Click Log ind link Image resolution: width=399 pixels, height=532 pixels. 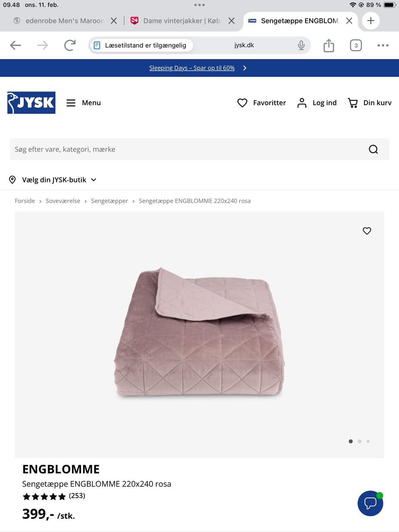[317, 103]
